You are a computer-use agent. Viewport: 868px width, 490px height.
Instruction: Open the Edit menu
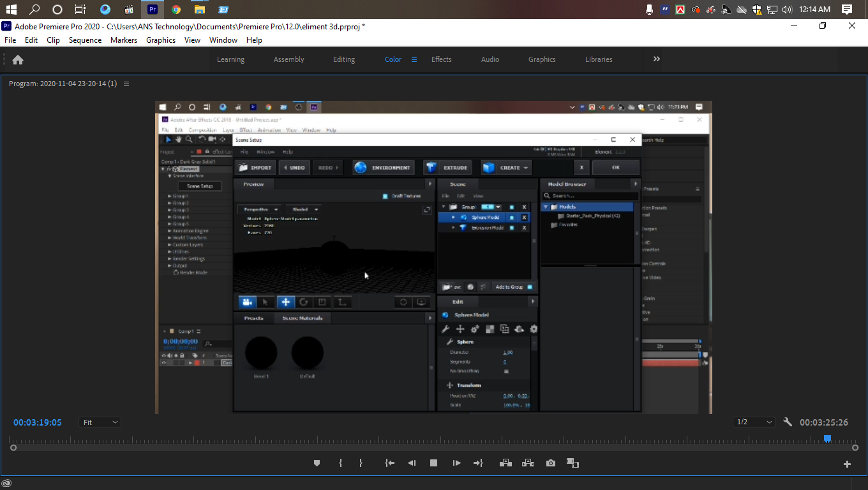click(31, 40)
